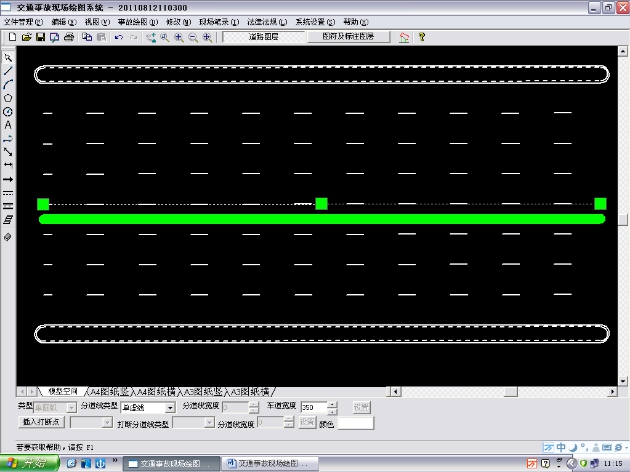Select the arrow pointer tool
Viewport: 630px width, 472px height.
pos(8,58)
